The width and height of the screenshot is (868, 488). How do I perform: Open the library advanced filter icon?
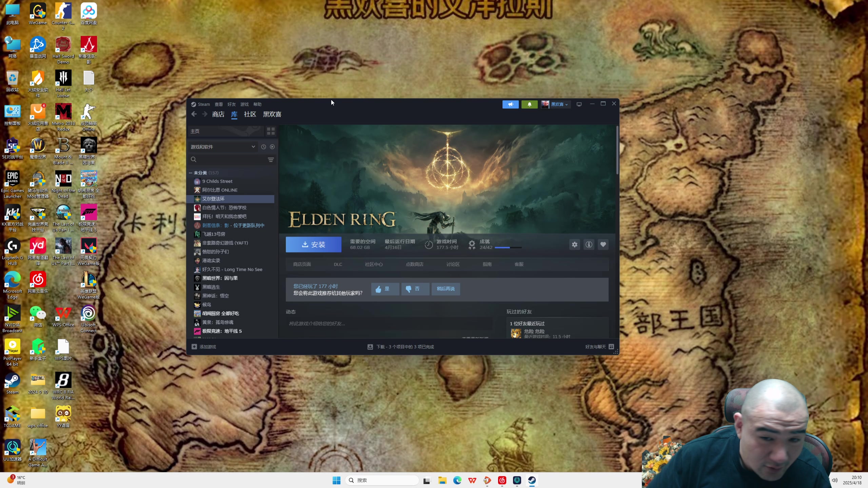coord(271,160)
